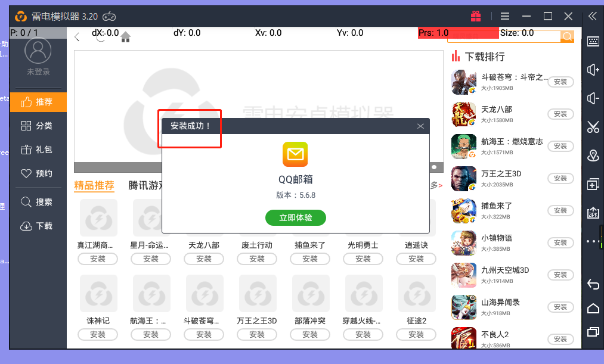Install 不良人2 from ranking list
604x364 pixels.
click(560, 340)
